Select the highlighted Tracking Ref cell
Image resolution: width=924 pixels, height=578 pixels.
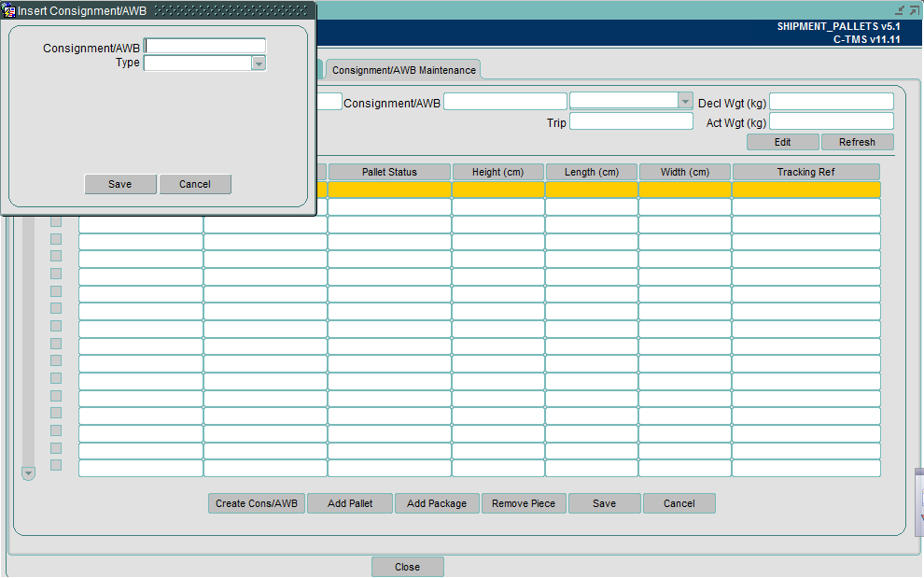pos(806,190)
